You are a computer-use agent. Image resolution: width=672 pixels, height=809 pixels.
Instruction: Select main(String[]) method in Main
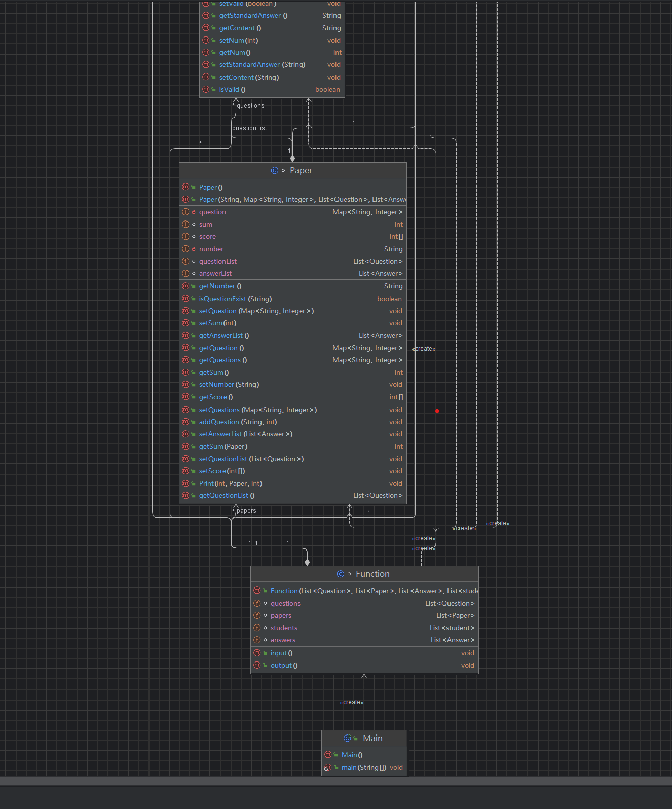(364, 767)
